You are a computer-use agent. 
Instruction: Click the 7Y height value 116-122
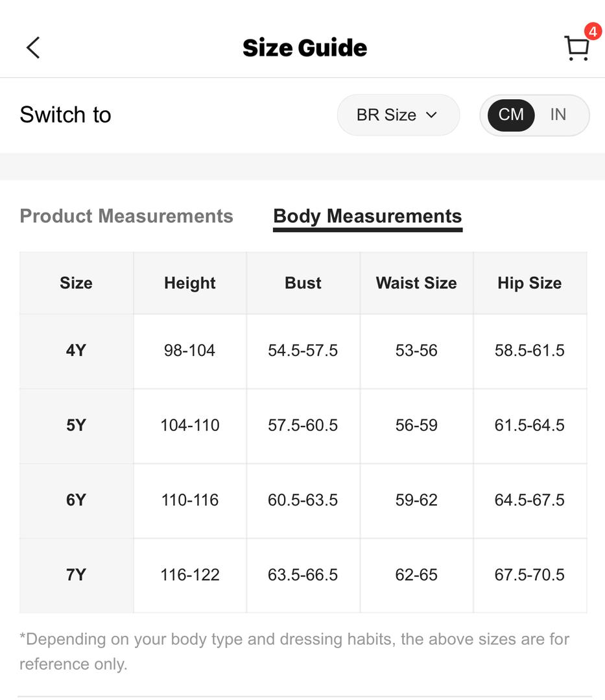[190, 575]
